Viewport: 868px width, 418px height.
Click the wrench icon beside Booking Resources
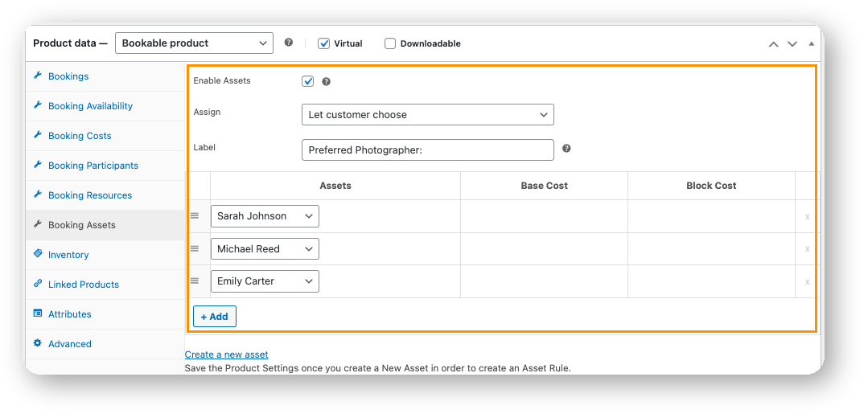click(38, 195)
